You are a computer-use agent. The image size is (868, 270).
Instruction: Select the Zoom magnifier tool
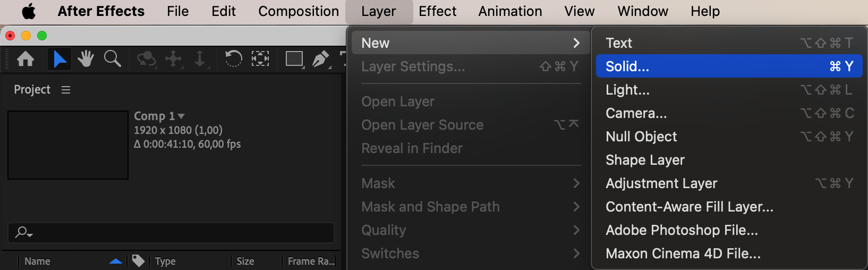[112, 58]
